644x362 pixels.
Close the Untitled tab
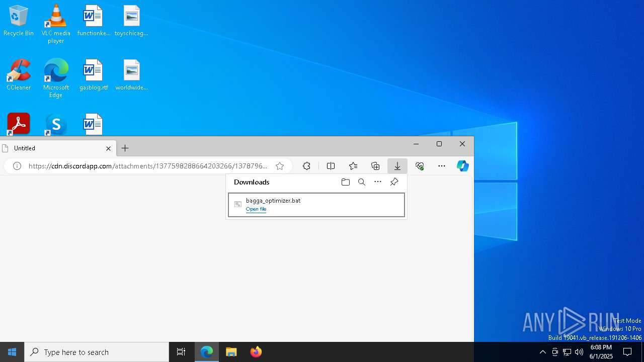pos(108,148)
